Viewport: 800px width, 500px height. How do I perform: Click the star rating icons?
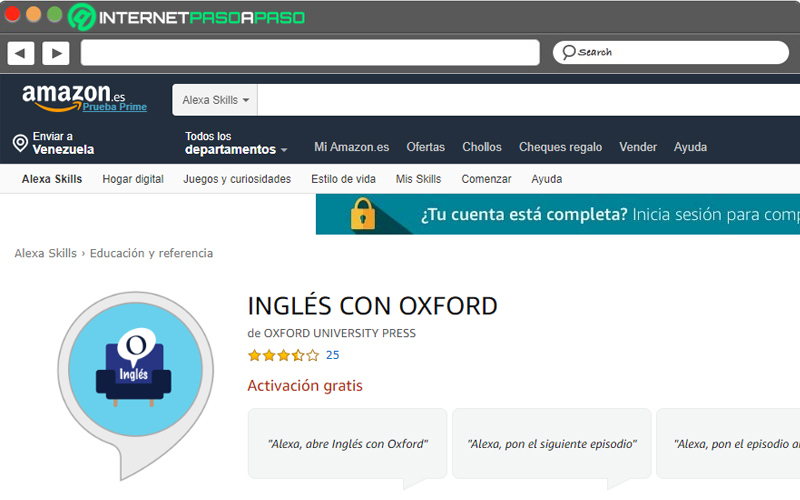tap(283, 355)
